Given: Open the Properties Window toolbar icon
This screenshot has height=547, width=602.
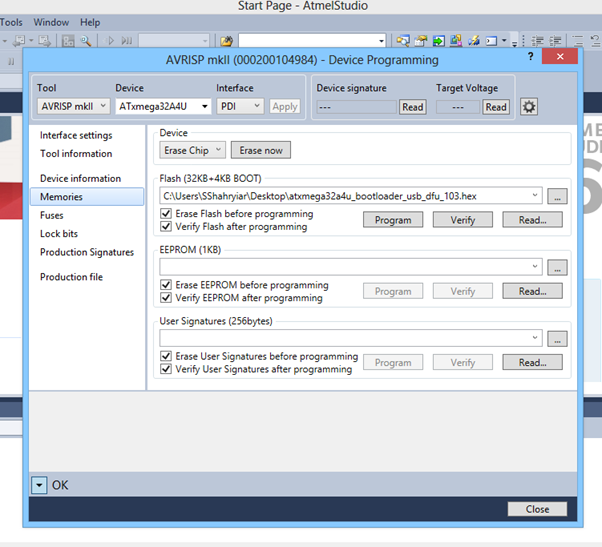Looking at the screenshot, I should click(x=421, y=41).
